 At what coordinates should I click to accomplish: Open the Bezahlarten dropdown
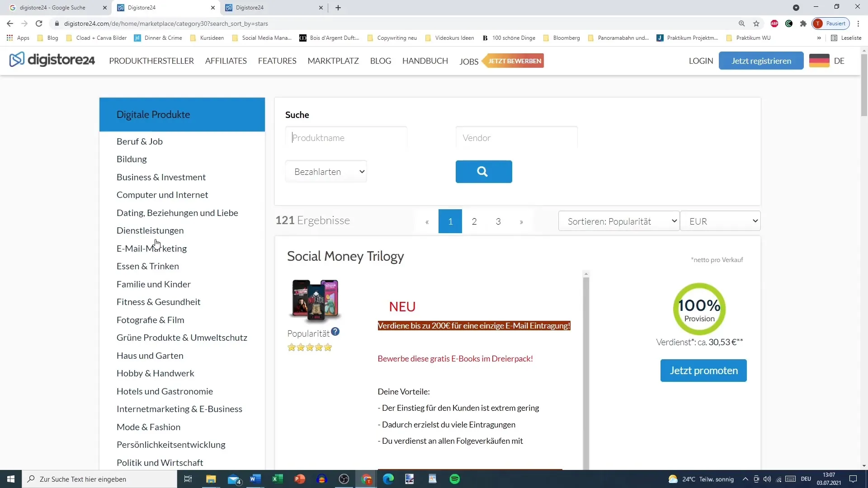326,172
